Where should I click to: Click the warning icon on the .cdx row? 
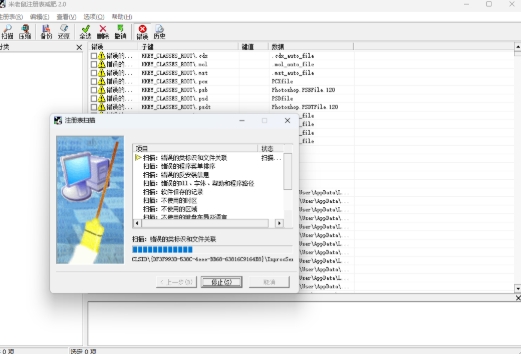pos(101,56)
